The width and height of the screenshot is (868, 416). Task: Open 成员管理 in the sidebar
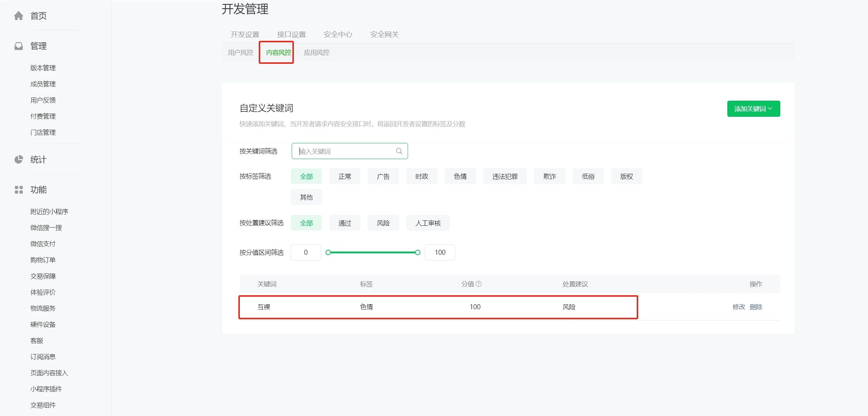[x=43, y=84]
